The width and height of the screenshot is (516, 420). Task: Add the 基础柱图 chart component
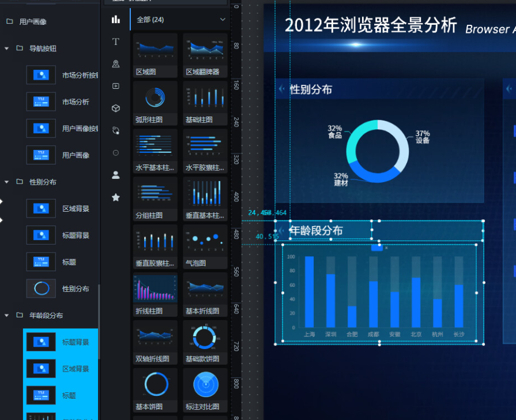tap(205, 103)
